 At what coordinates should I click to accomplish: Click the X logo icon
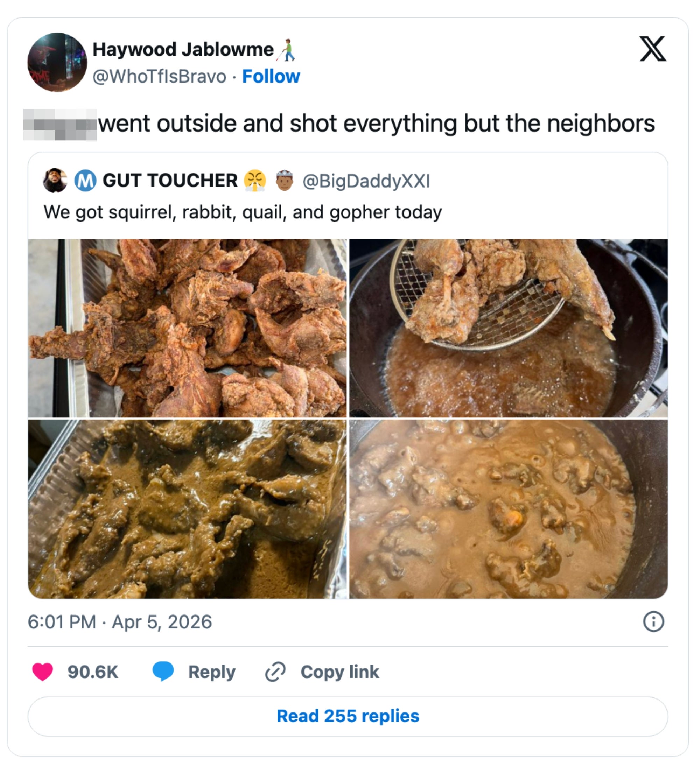click(652, 49)
